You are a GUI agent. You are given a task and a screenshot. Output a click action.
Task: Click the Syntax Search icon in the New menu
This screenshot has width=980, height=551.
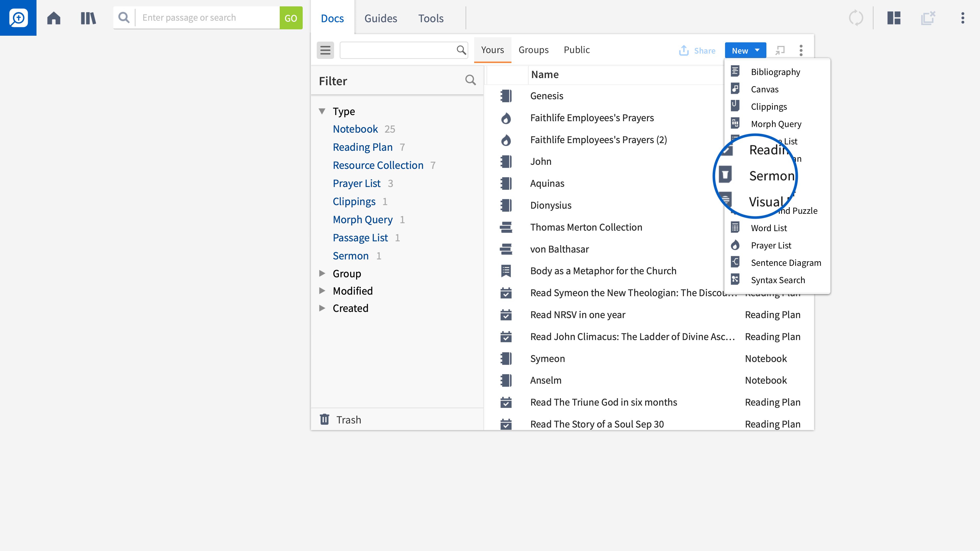(x=735, y=280)
